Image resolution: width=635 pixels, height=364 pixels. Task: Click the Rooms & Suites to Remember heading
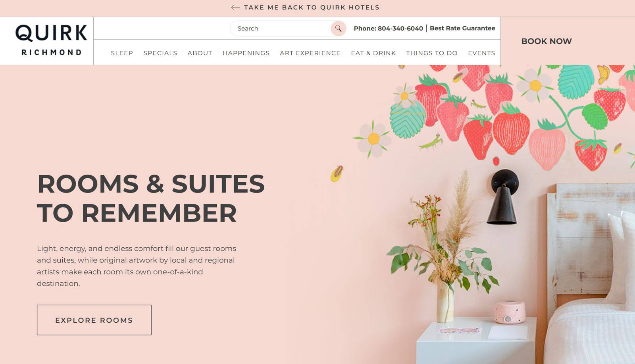(151, 198)
